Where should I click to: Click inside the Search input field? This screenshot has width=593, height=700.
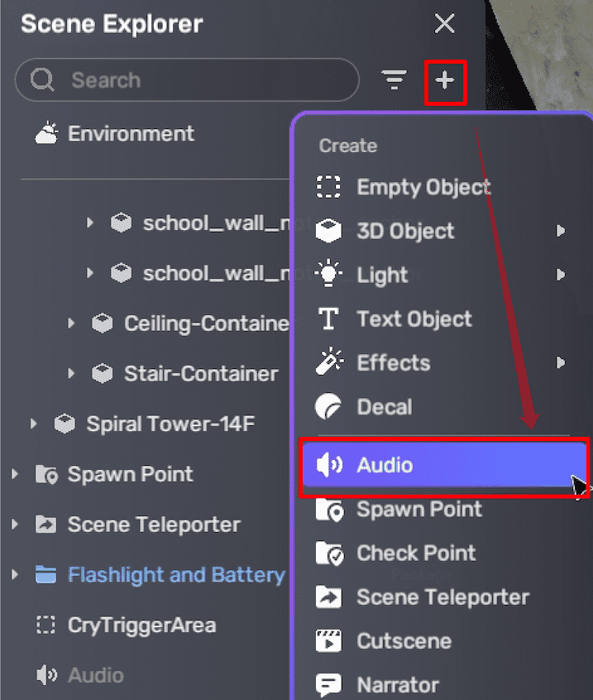pyautogui.click(x=165, y=80)
